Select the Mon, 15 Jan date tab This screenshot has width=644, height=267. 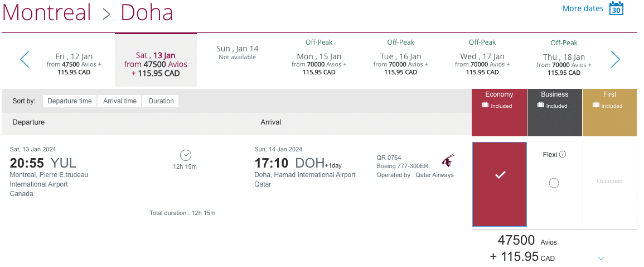tap(319, 60)
